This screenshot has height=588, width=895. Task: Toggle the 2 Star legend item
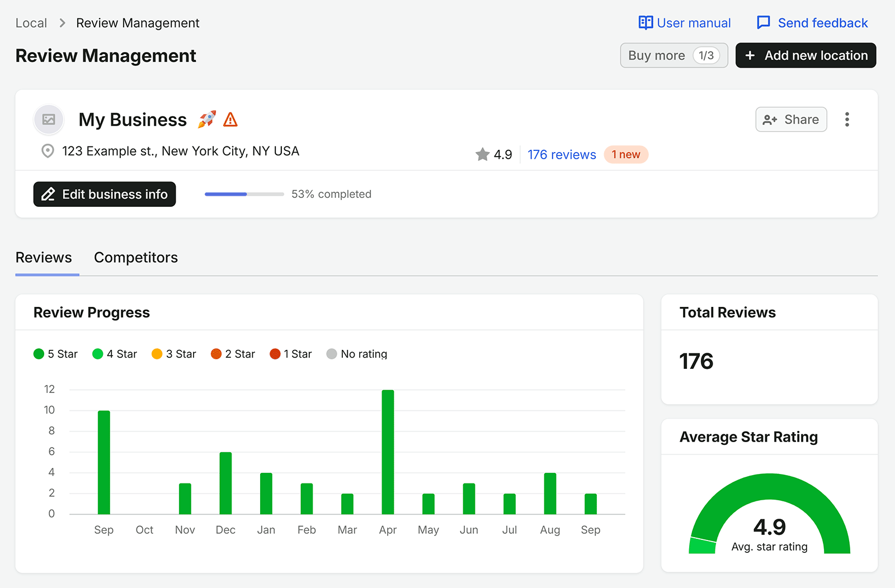pyautogui.click(x=233, y=354)
